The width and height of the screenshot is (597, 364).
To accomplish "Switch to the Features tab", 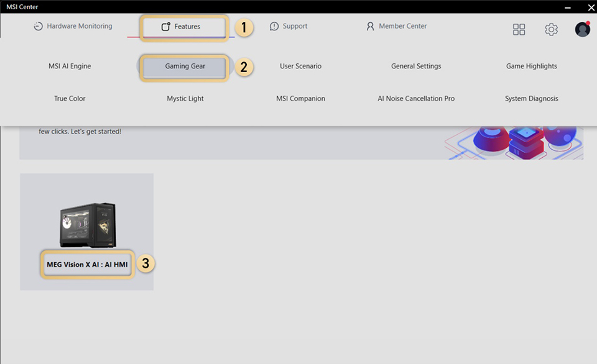I will [184, 27].
